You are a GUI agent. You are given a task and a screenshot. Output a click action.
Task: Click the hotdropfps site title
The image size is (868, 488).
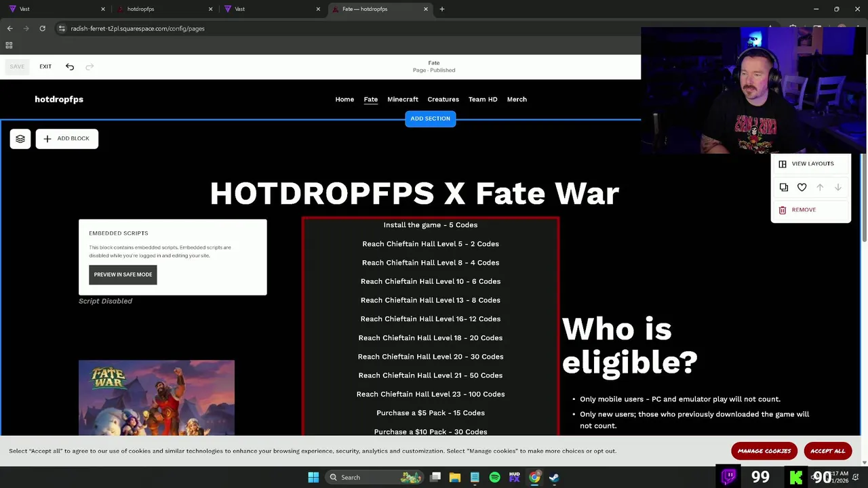[59, 99]
